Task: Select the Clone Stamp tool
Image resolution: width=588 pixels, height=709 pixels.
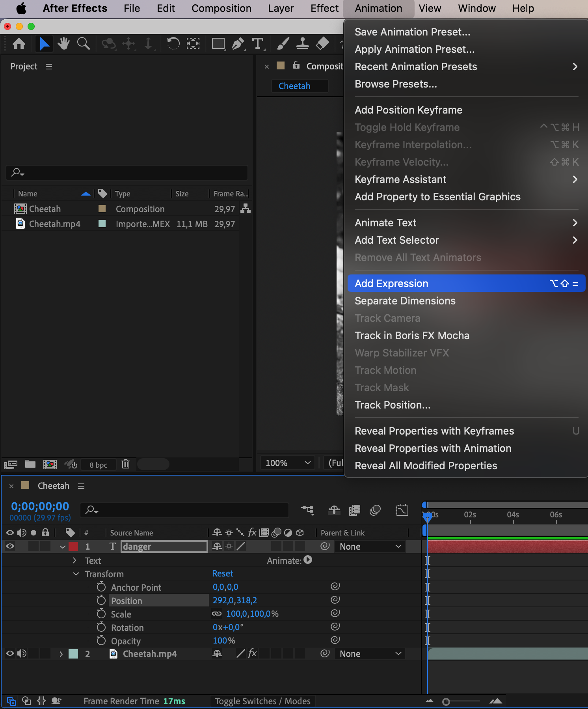Action: pyautogui.click(x=302, y=44)
